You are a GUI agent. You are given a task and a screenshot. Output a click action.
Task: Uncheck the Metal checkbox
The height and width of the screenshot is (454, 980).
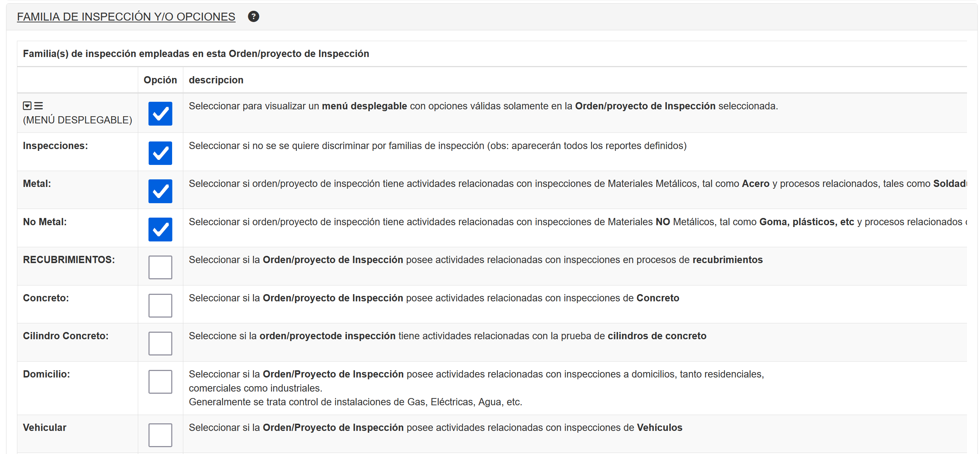160,191
